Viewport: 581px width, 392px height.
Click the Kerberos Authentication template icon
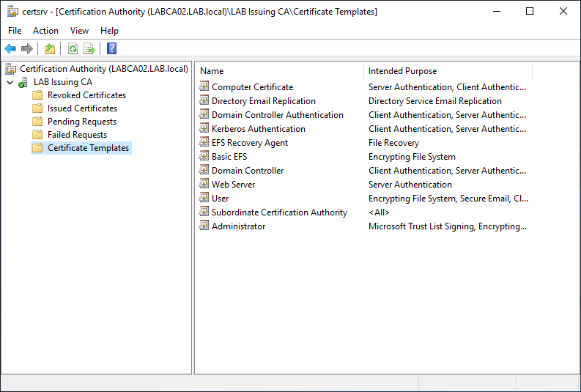(204, 128)
